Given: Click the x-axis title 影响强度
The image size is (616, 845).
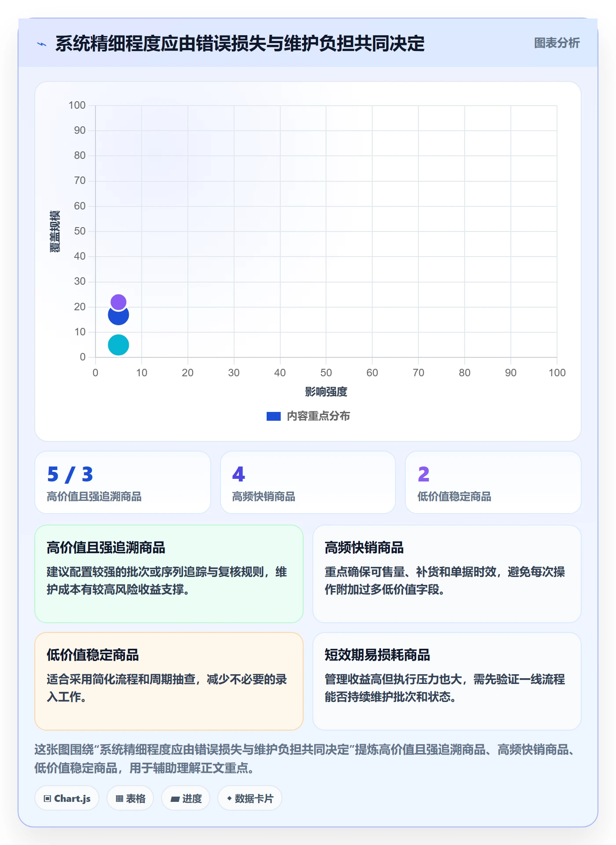Looking at the screenshot, I should tap(326, 392).
